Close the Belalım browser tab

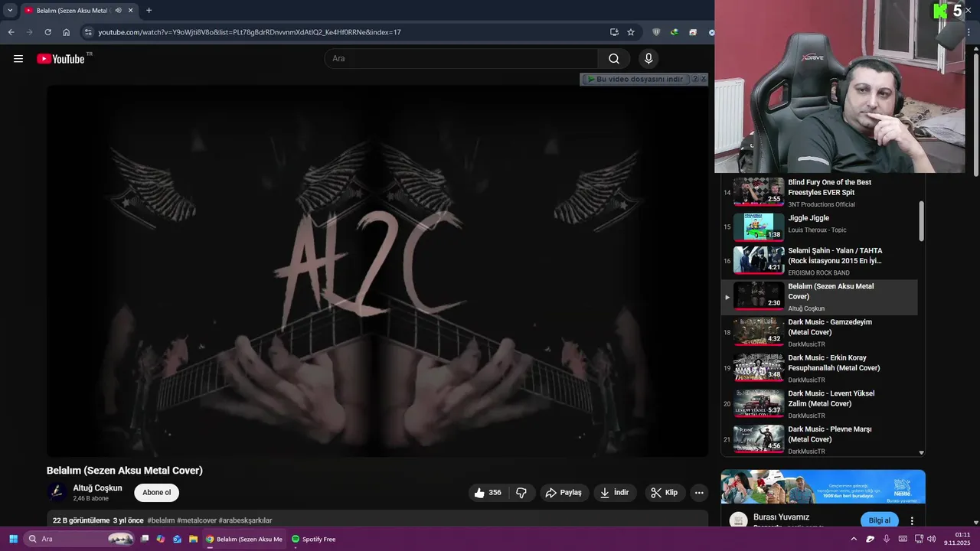click(x=131, y=11)
